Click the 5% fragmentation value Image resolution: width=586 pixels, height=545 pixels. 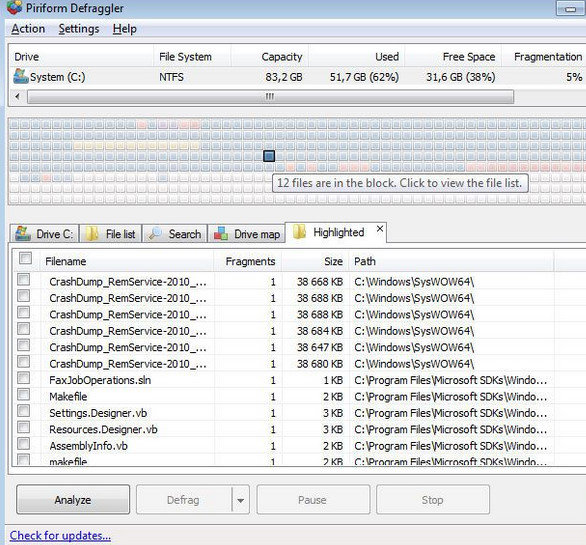click(574, 77)
